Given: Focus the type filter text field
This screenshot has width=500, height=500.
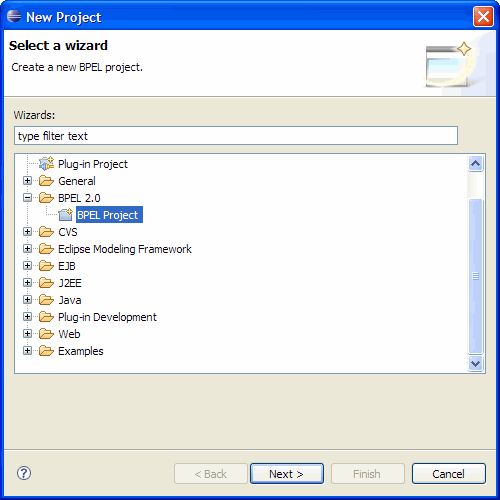Looking at the screenshot, I should click(x=236, y=136).
